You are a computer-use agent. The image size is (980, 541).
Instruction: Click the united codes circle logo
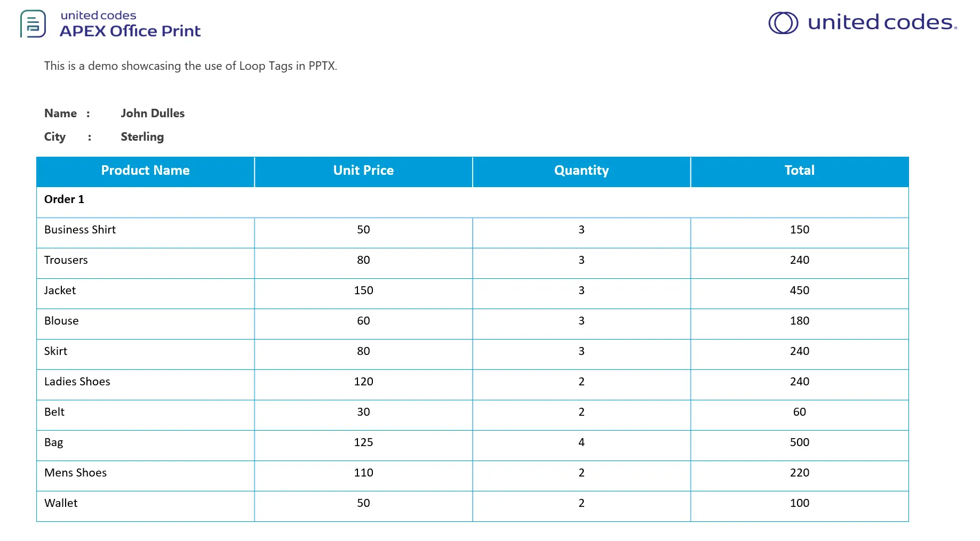click(x=783, y=23)
